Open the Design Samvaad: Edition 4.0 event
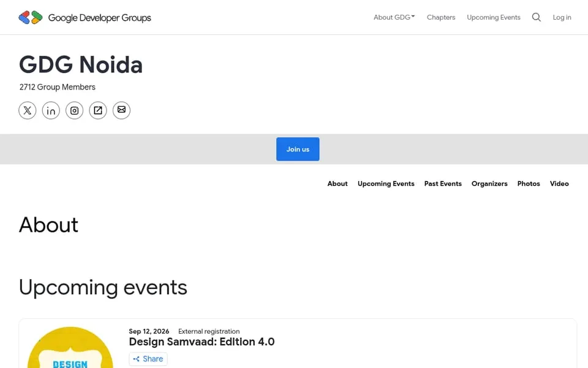 pyautogui.click(x=202, y=342)
